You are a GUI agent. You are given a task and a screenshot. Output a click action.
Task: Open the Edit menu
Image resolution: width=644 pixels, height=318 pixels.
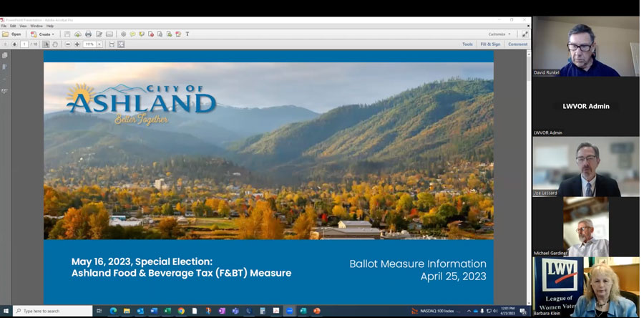[13, 26]
